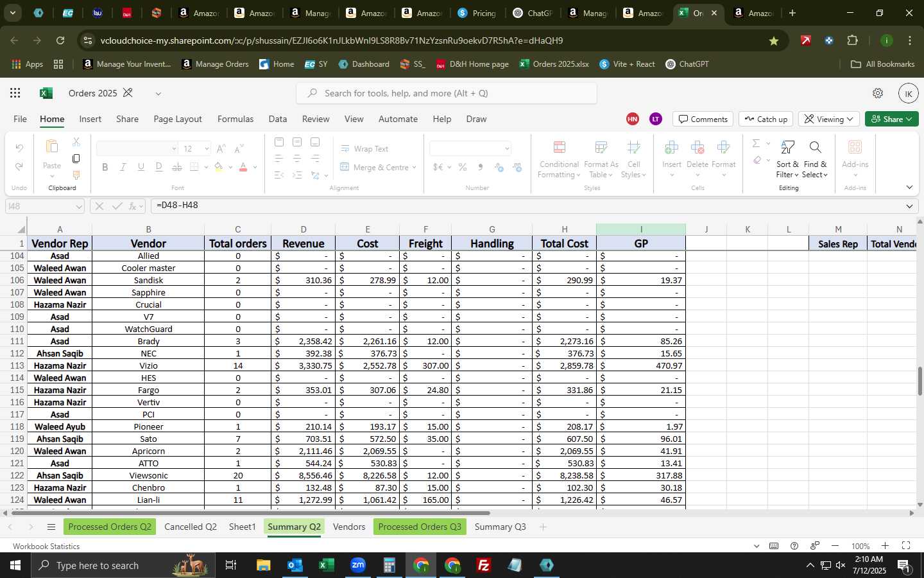Expand the Merge & Centre dropdown arrow
This screenshot has height=578, width=924.
point(415,168)
